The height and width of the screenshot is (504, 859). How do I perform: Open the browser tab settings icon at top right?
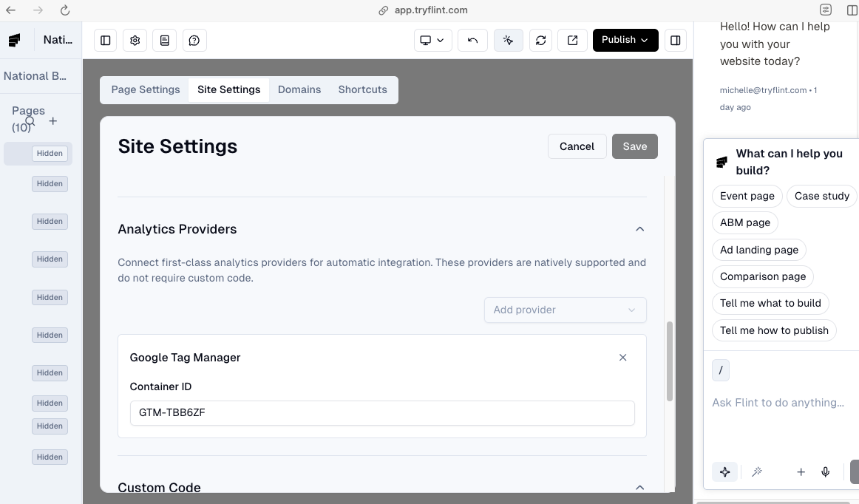[x=825, y=10]
